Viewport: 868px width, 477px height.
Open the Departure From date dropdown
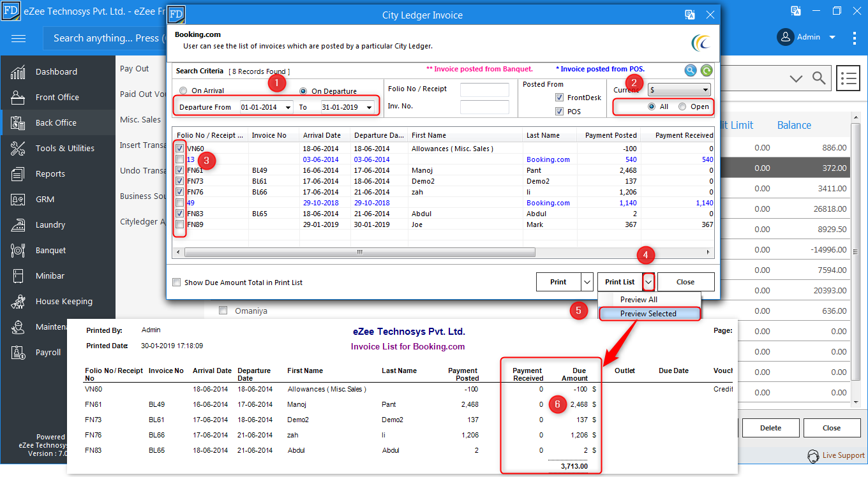click(288, 108)
